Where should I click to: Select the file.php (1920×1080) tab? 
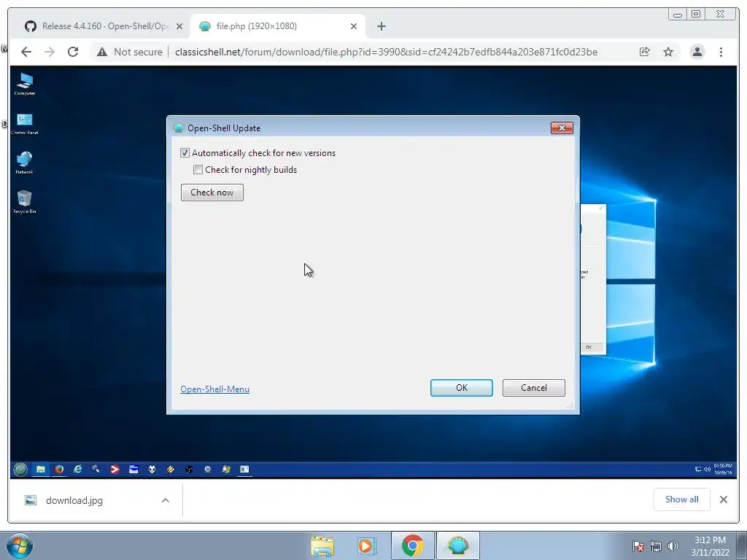click(278, 26)
